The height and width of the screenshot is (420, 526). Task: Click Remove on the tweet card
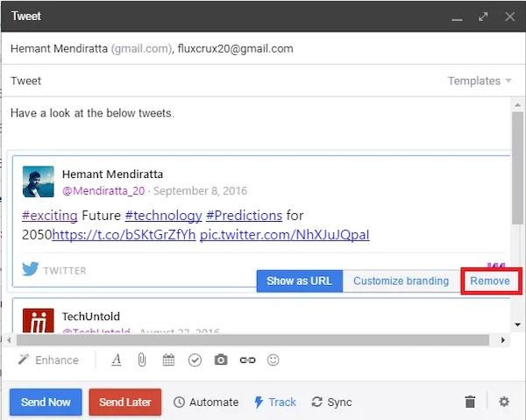click(x=490, y=281)
